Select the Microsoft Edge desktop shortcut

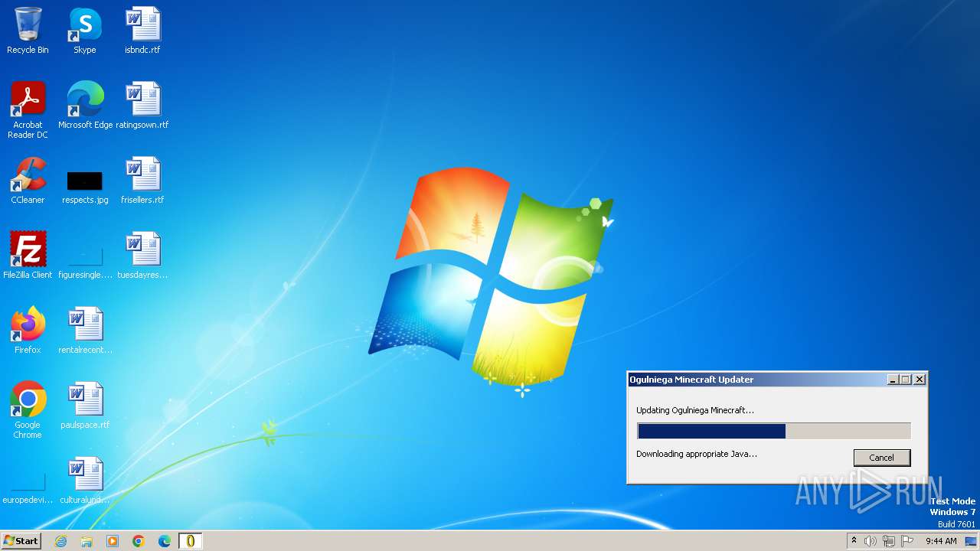(x=85, y=105)
